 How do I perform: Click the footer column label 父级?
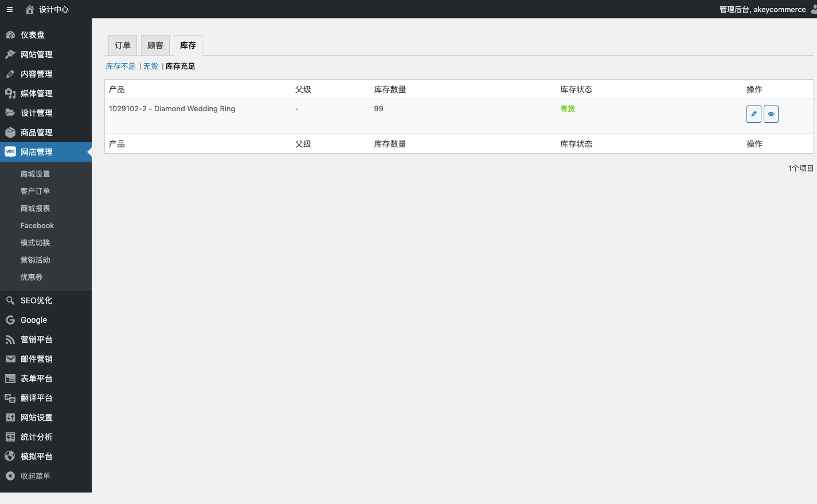coord(303,144)
